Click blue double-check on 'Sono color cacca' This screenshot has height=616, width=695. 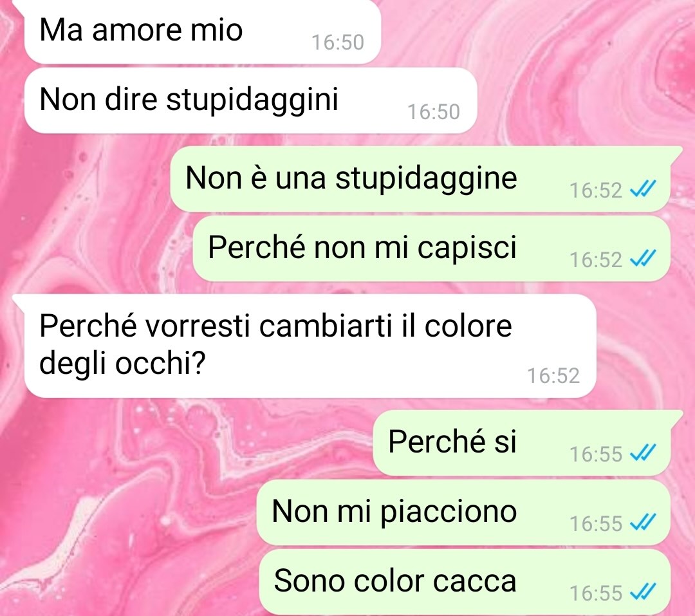click(643, 592)
